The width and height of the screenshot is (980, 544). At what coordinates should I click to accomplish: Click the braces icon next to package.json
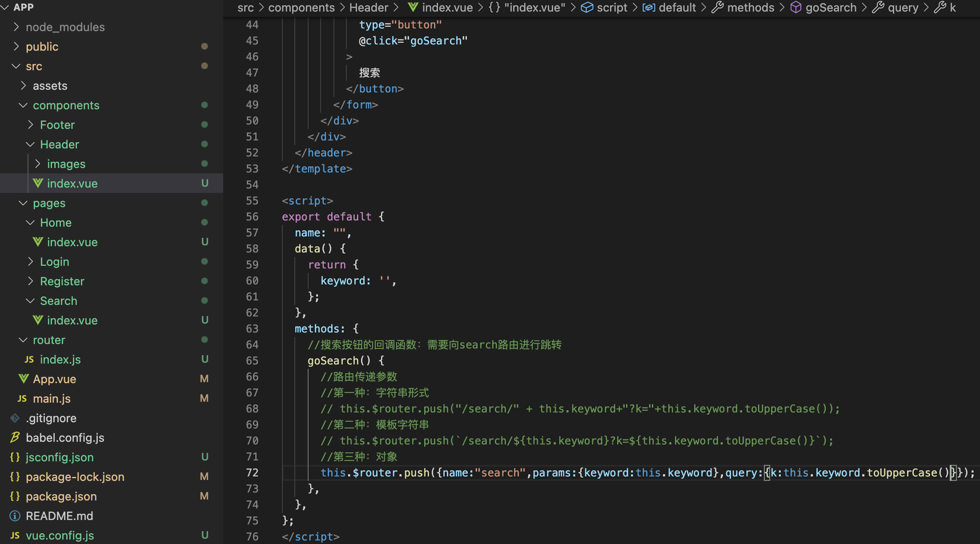15,496
